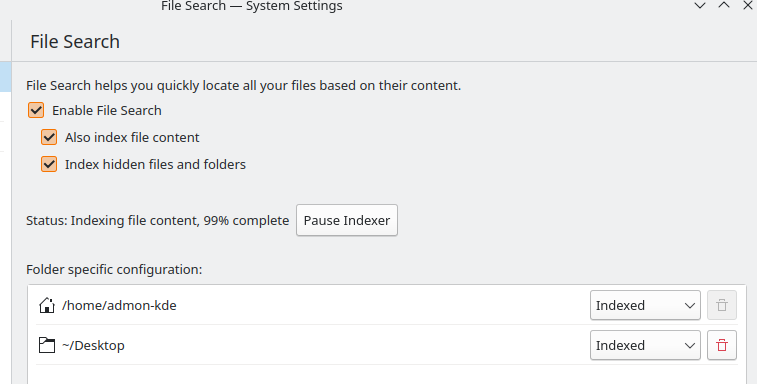Click the keep-above arrow in the title bar
The image size is (757, 384).
pos(724,6)
